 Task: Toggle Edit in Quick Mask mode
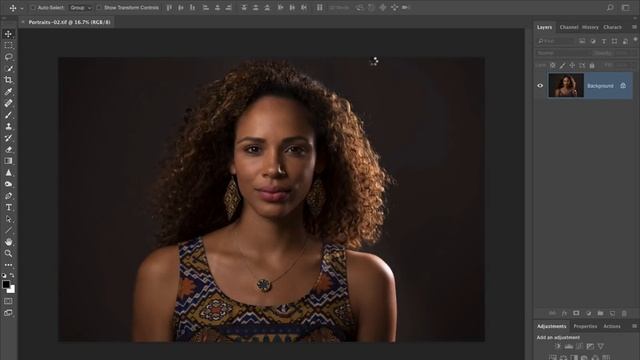click(x=8, y=301)
